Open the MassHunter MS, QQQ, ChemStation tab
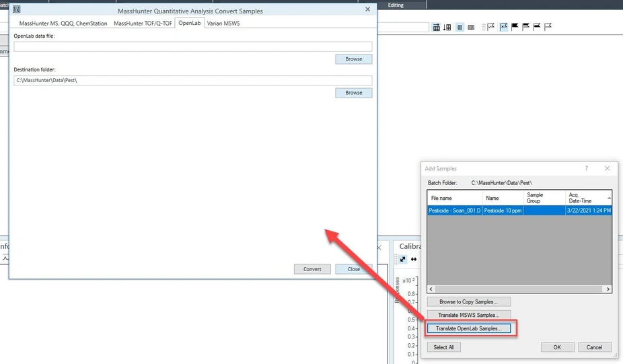This screenshot has width=623, height=364. point(63,24)
